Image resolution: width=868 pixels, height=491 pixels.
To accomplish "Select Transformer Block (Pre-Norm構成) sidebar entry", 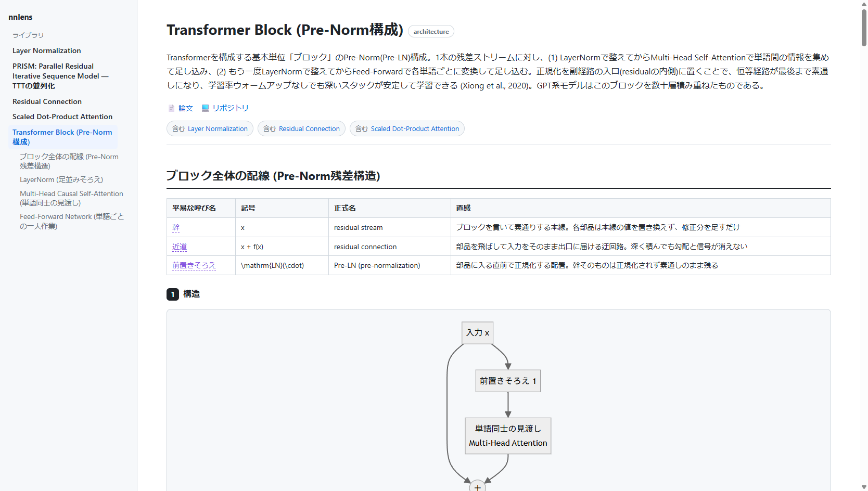I will (62, 137).
